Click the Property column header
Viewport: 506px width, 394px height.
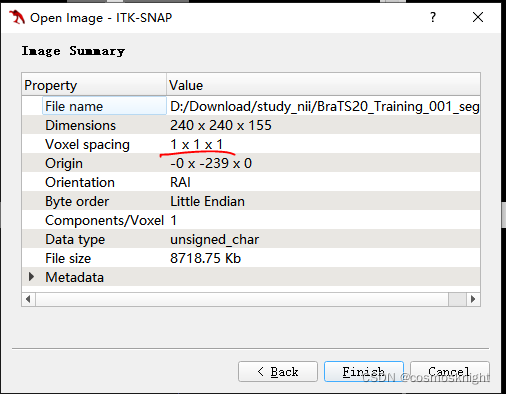pos(94,85)
